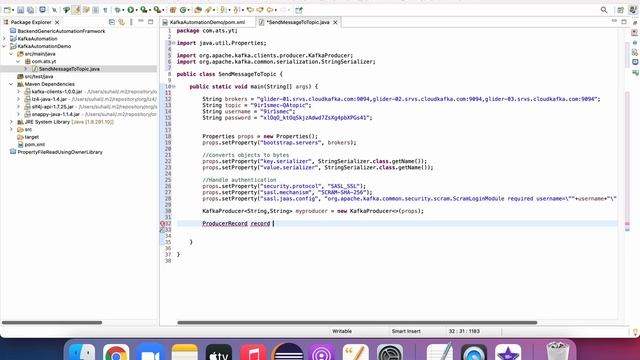The height and width of the screenshot is (360, 640).
Task: Click the tip lightbulb in status bar
Action: [636, 332]
